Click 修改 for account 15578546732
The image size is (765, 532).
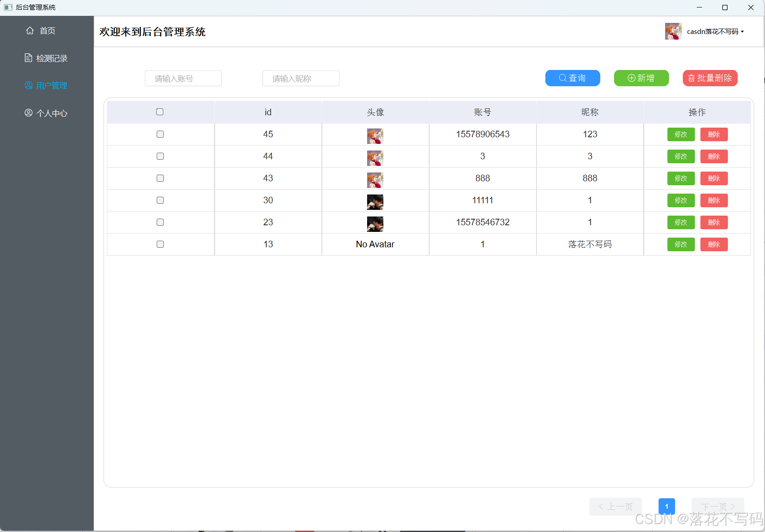click(681, 222)
